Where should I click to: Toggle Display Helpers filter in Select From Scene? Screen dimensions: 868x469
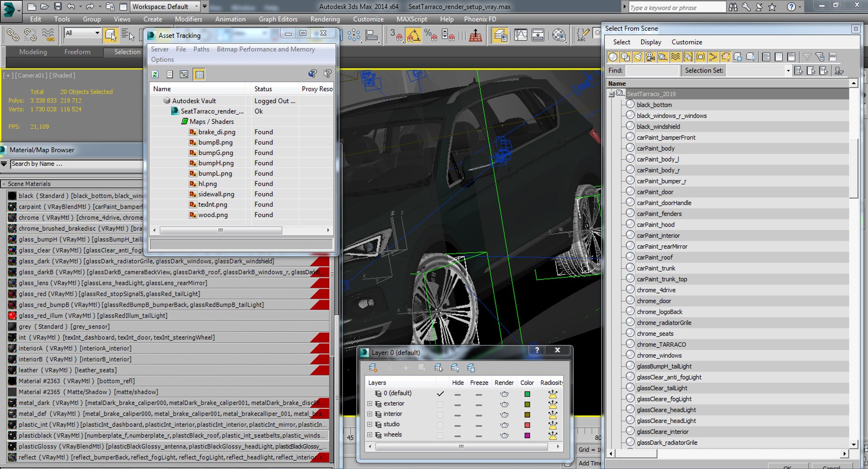coord(663,57)
